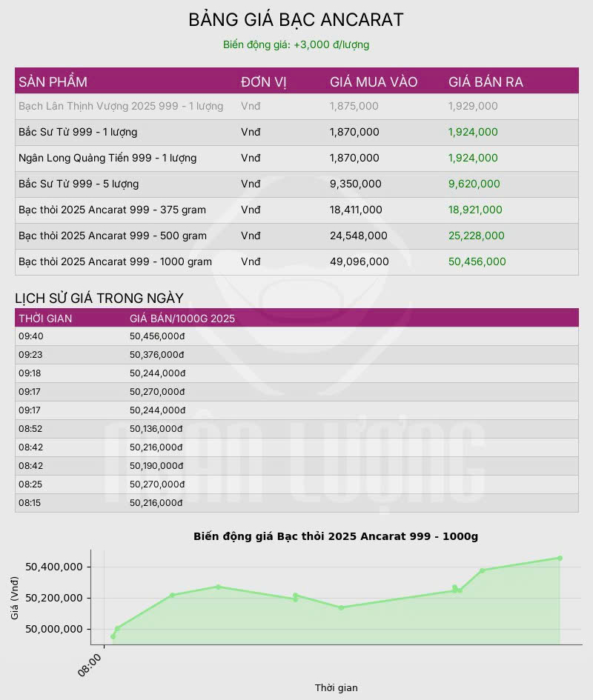Click Bạc thỏi 2025 Ancarat 375 gram product
Screen dimensions: 593x700
[112, 210]
